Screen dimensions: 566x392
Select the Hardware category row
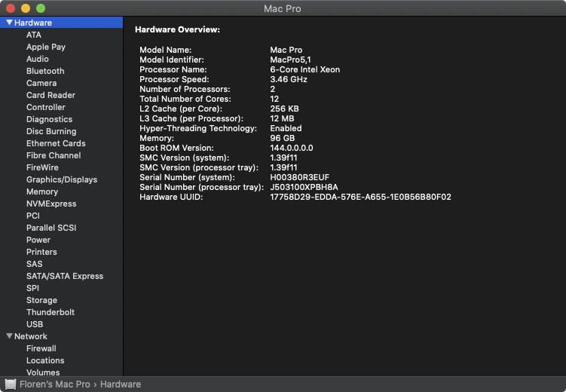(x=61, y=23)
